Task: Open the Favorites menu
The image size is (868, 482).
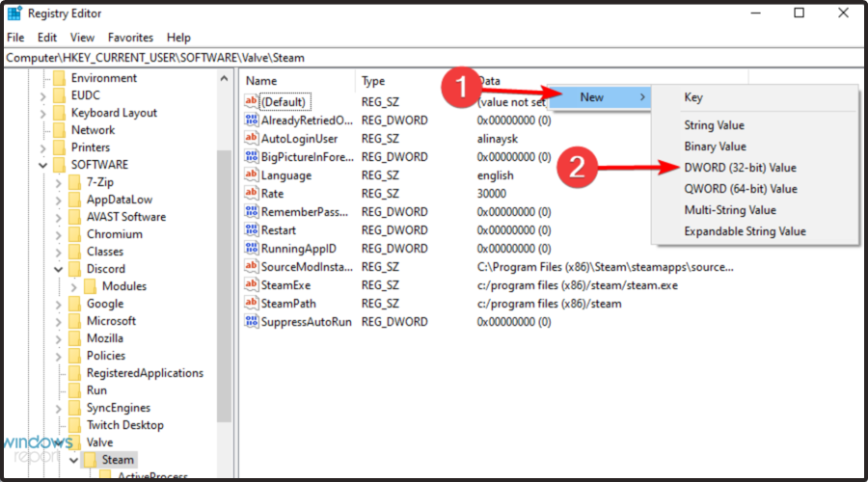Action: pyautogui.click(x=130, y=37)
